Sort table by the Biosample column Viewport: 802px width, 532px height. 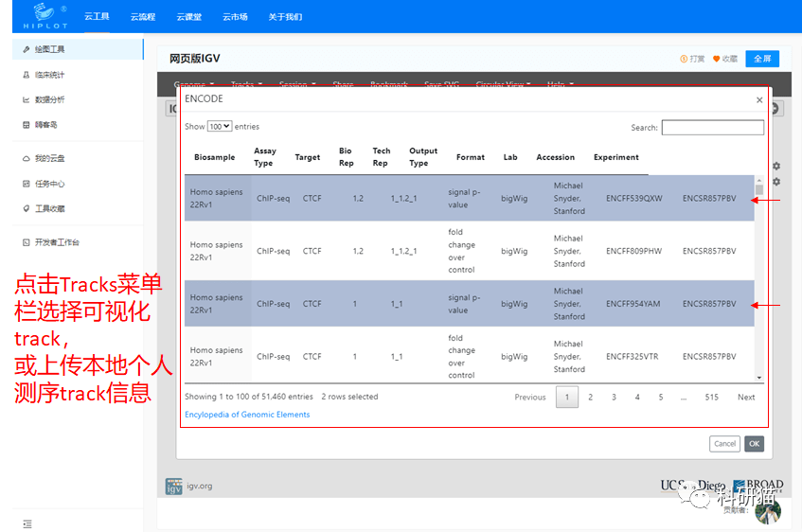215,157
